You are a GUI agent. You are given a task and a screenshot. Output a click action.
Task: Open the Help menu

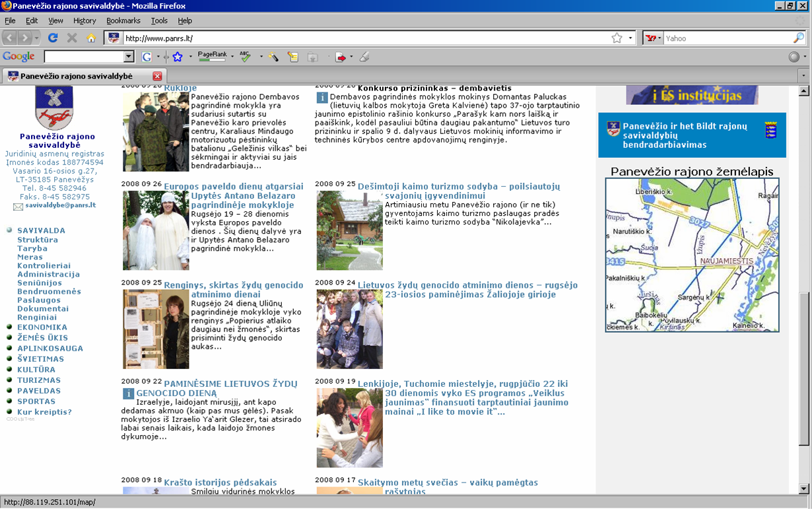tap(185, 21)
